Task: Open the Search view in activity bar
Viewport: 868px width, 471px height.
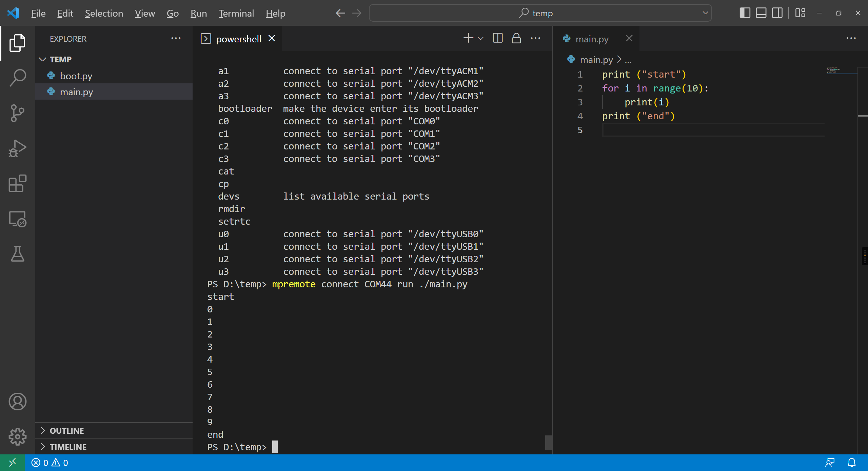Action: click(17, 78)
